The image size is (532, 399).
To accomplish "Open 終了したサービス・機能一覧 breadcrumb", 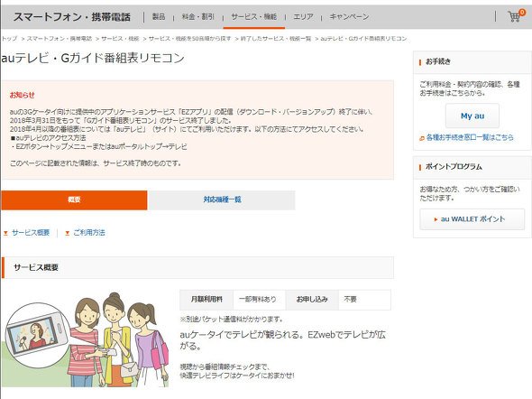I will [x=276, y=39].
